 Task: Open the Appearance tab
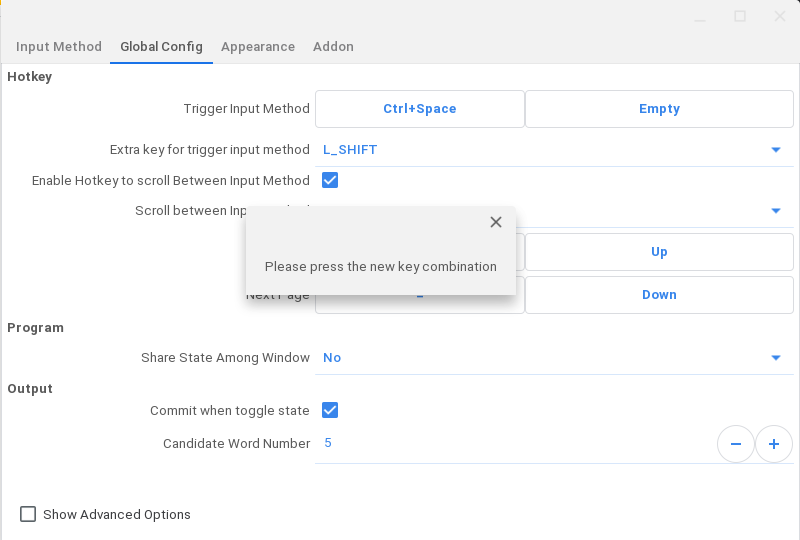[258, 47]
